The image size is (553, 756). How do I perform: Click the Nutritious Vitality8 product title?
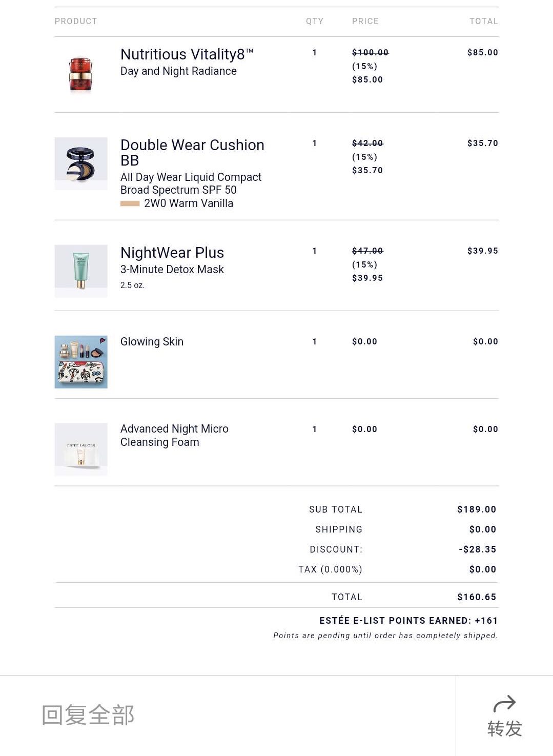(x=187, y=54)
